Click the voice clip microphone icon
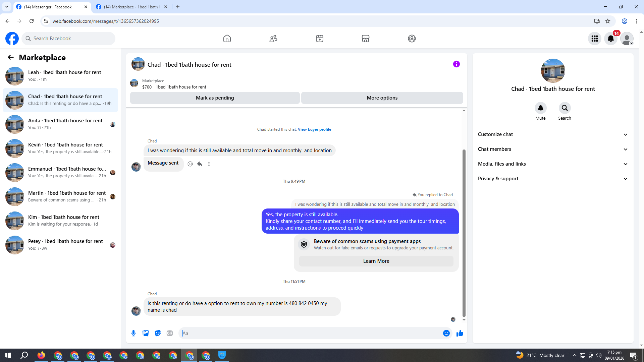This screenshot has height=362, width=644. 133,333
